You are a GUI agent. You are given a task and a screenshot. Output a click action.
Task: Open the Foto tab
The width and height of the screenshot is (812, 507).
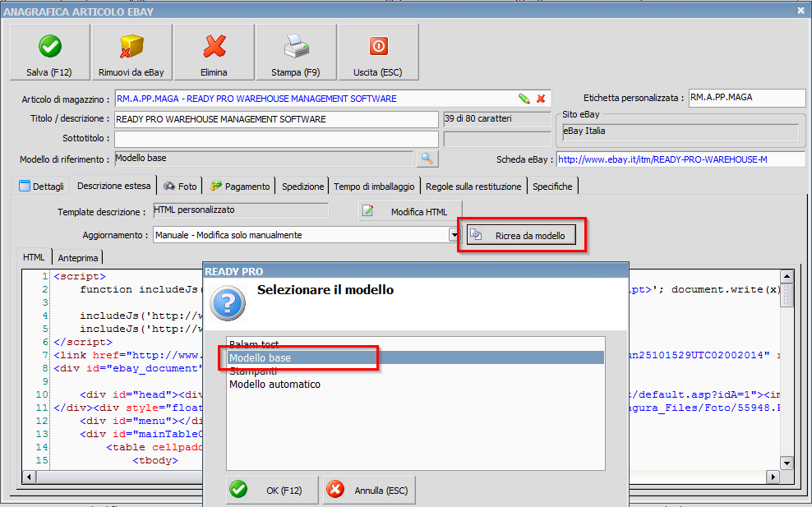coord(180,187)
